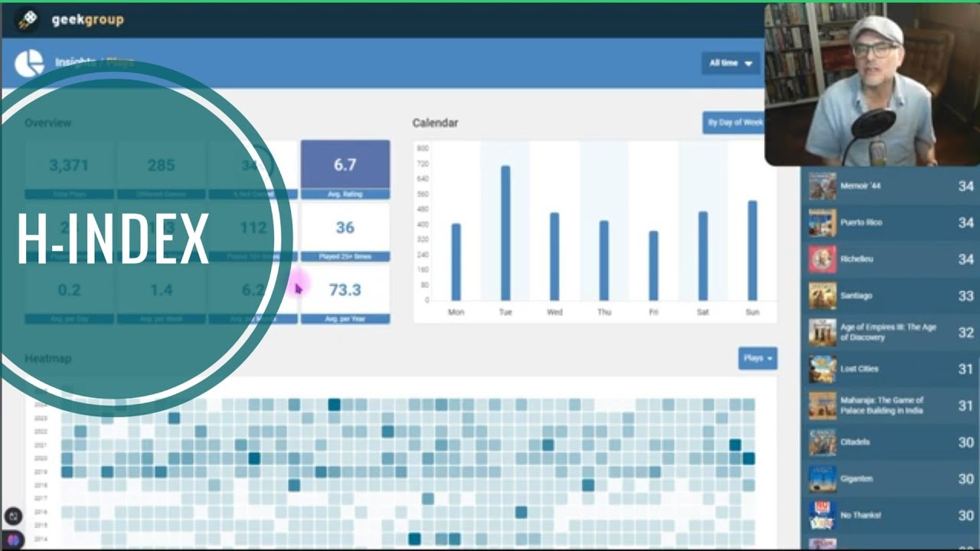Click the Sunday bar in Calendar chart
Image resolution: width=980 pixels, height=551 pixels.
click(753, 250)
